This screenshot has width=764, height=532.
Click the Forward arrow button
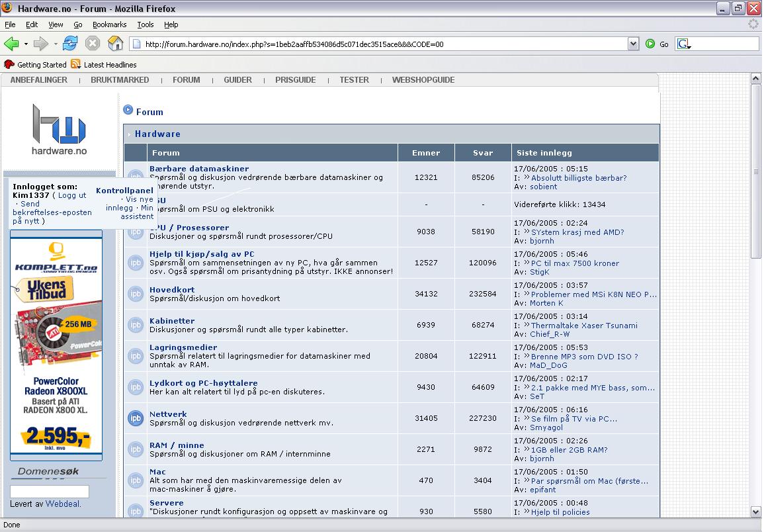tap(40, 44)
